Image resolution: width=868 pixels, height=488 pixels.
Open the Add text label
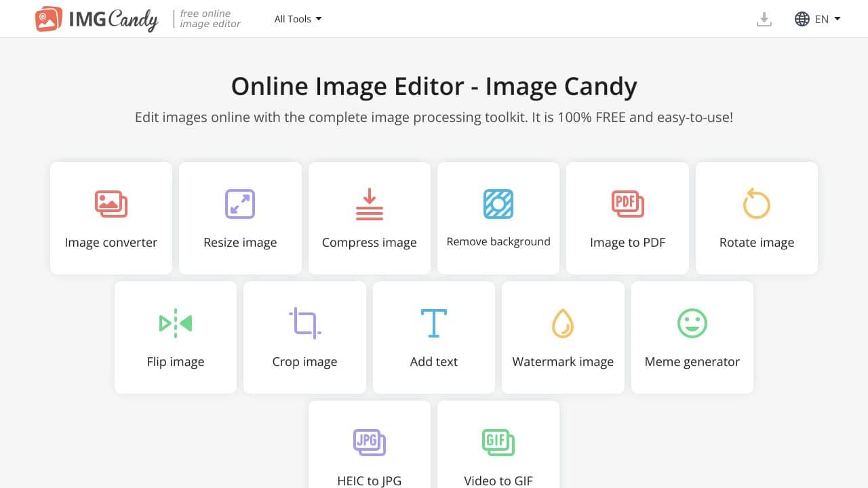tap(434, 362)
